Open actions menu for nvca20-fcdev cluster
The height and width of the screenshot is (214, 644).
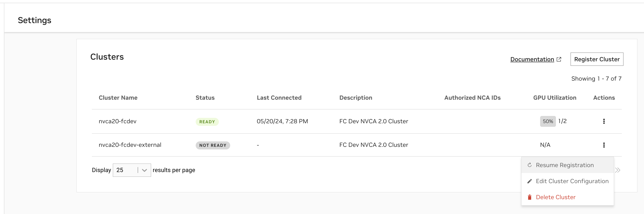pyautogui.click(x=604, y=121)
